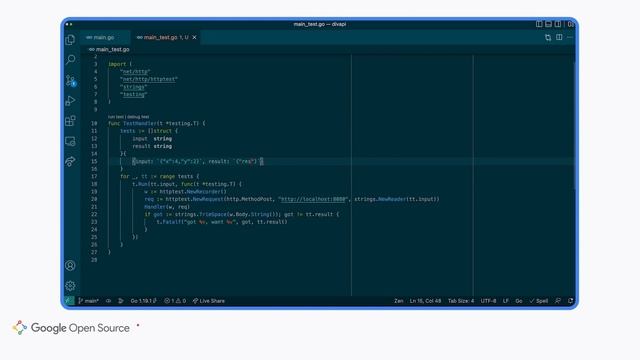Image resolution: width=640 pixels, height=360 pixels.
Task: Click Zen status bar item
Action: (x=399, y=301)
